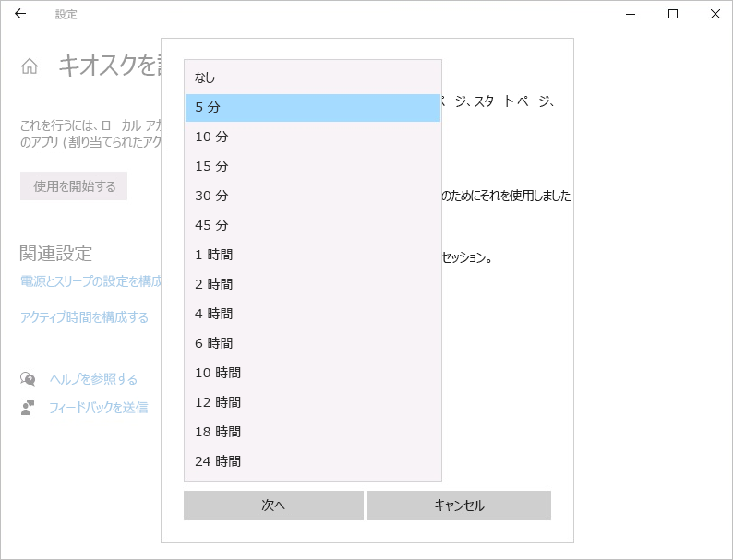
Task: Pick '10 分' in the list
Action: click(312, 137)
